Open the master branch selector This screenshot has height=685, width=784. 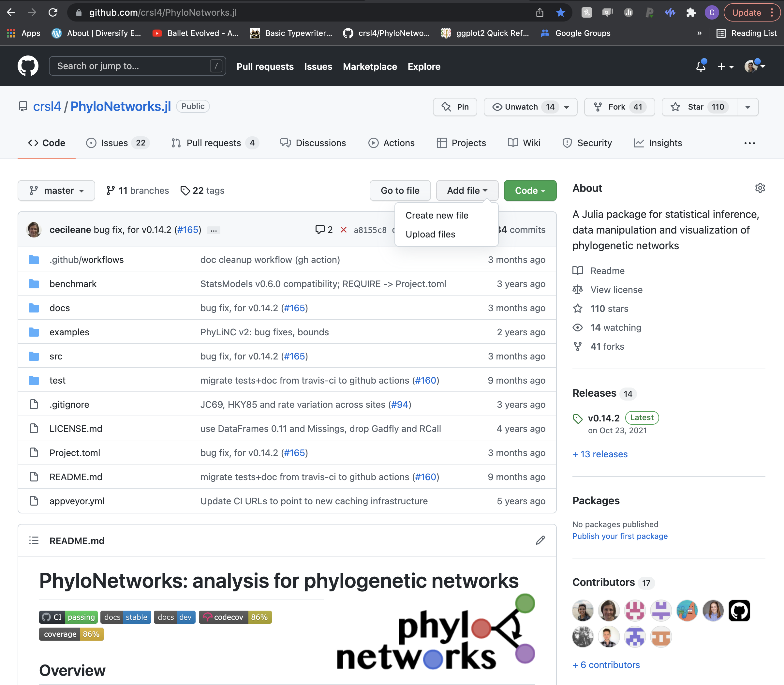pyautogui.click(x=56, y=190)
